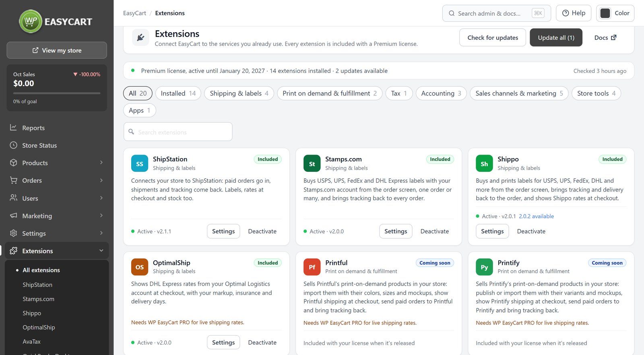Screen dimensions: 644x355
Task: Open AvaTax in Extensions submenu
Action: tap(32, 341)
